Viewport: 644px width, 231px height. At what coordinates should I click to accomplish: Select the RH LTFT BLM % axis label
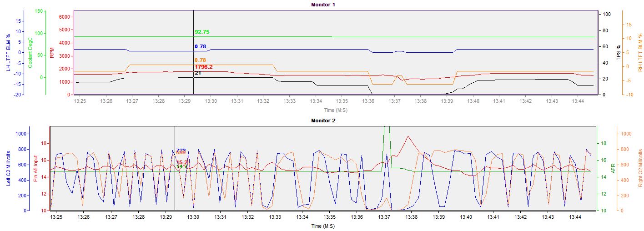[640, 53]
